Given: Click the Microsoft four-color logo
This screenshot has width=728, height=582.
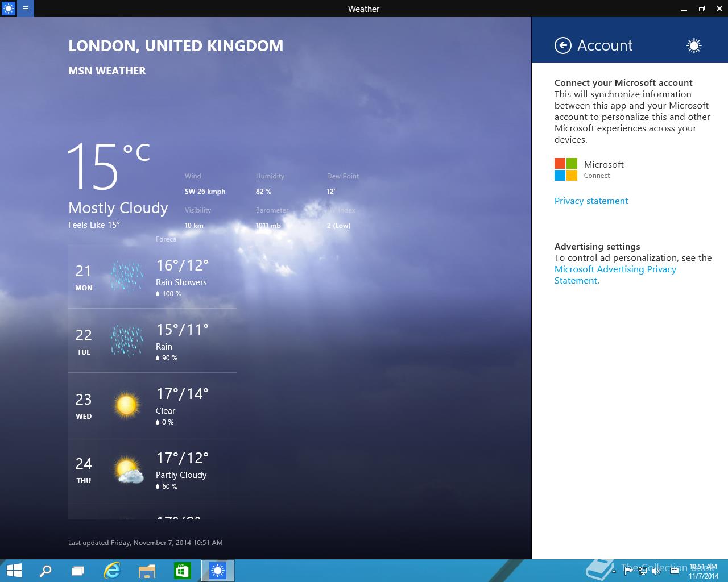Looking at the screenshot, I should pyautogui.click(x=566, y=169).
